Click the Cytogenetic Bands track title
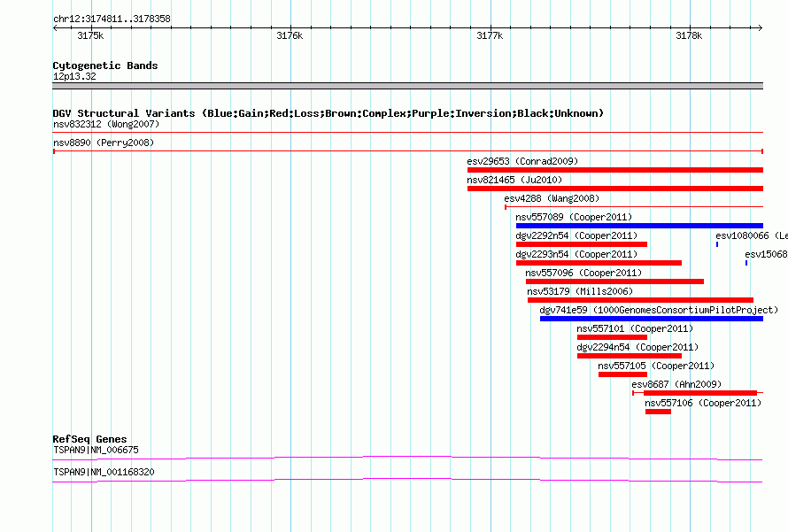This screenshot has height=532, width=788. point(105,66)
